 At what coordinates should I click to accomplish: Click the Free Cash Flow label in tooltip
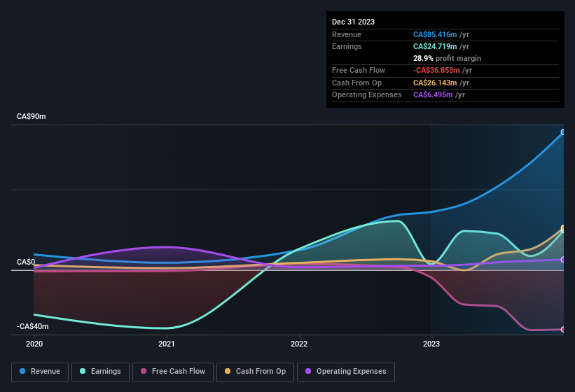[x=359, y=70]
